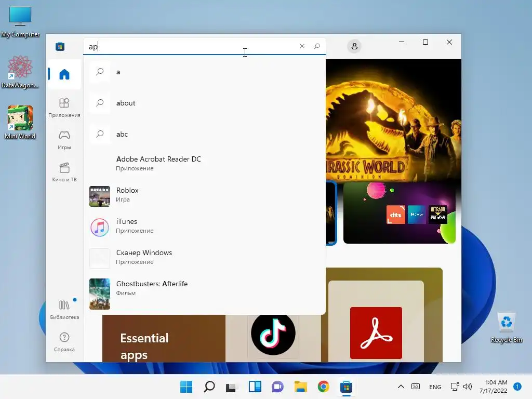Open DataWagon desktop shortcut
This screenshot has height=399, width=532.
(x=20, y=72)
